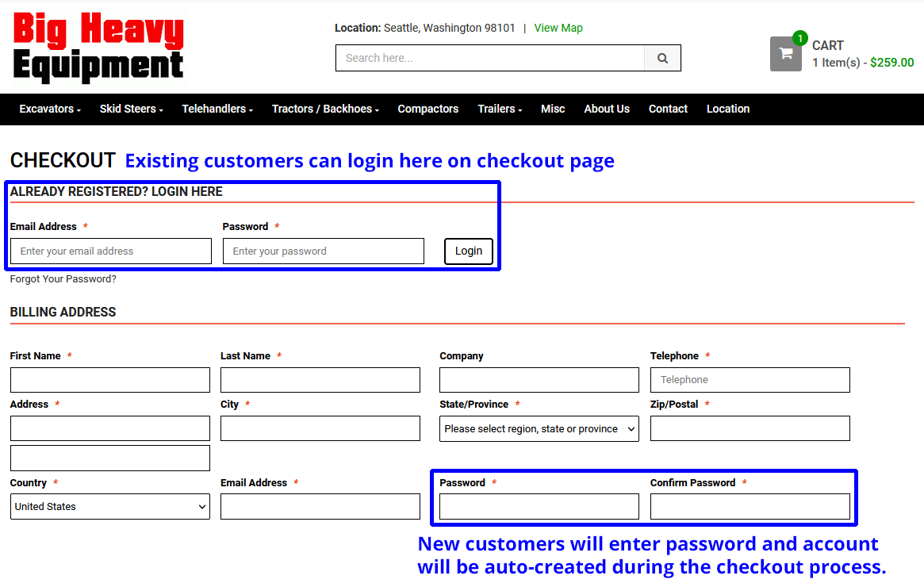Click the Login button

(x=468, y=251)
